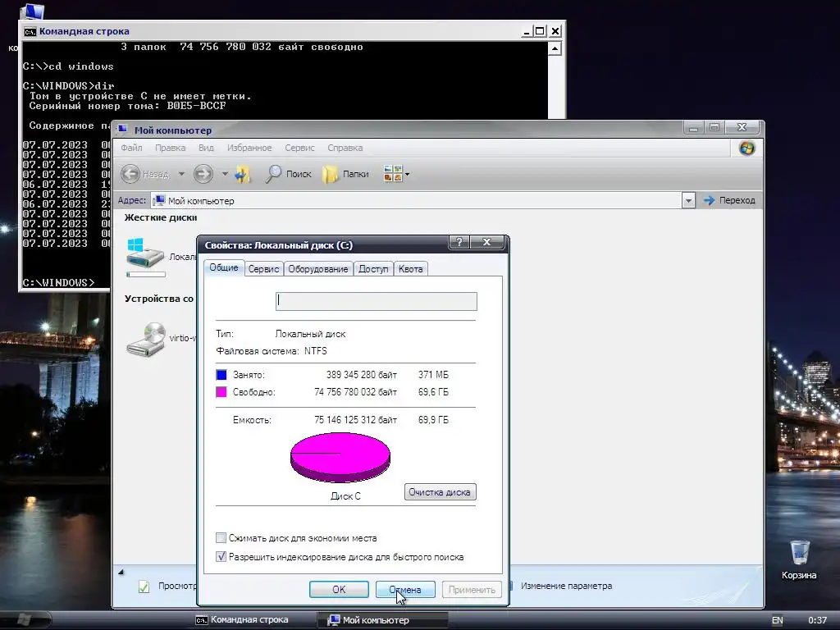The image size is (840, 630).
Task: Open the Справка menu
Action: [345, 148]
